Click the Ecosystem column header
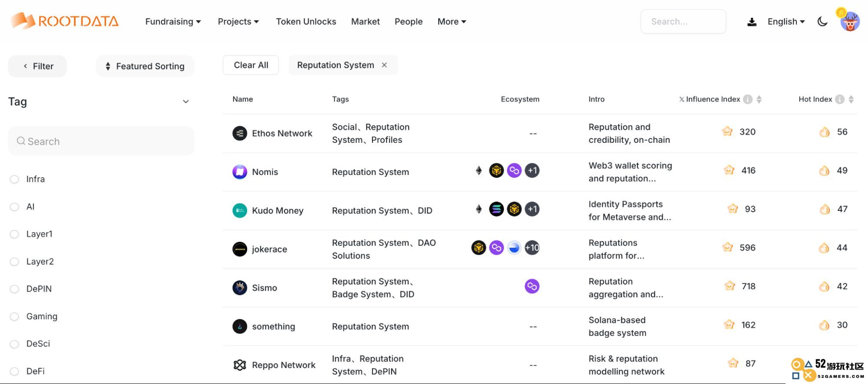 pyautogui.click(x=520, y=99)
